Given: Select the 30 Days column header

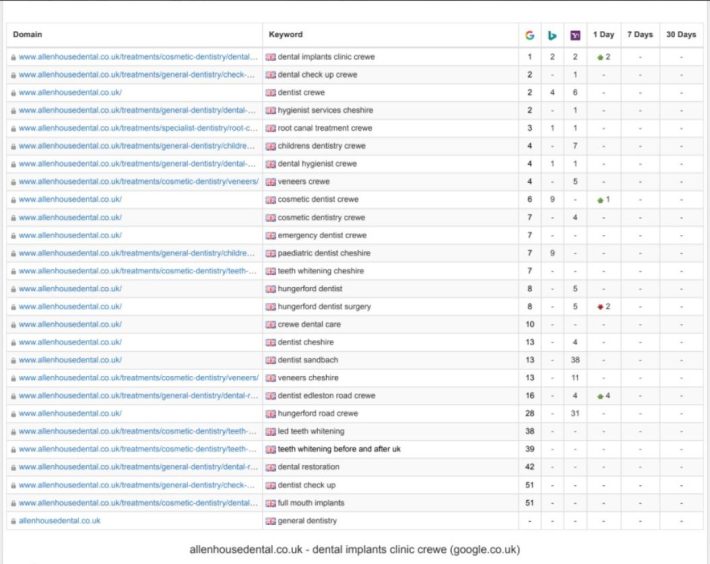Looking at the screenshot, I should pos(681,35).
